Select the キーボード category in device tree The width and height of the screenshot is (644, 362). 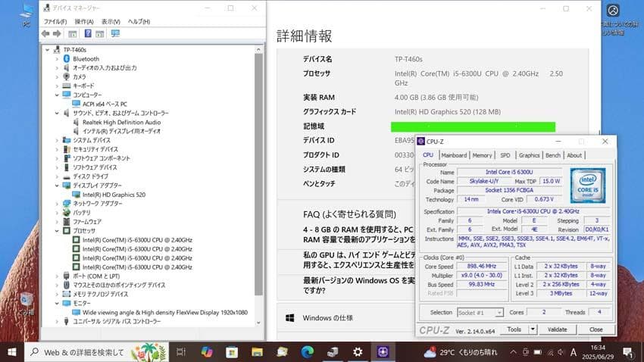pyautogui.click(x=83, y=86)
